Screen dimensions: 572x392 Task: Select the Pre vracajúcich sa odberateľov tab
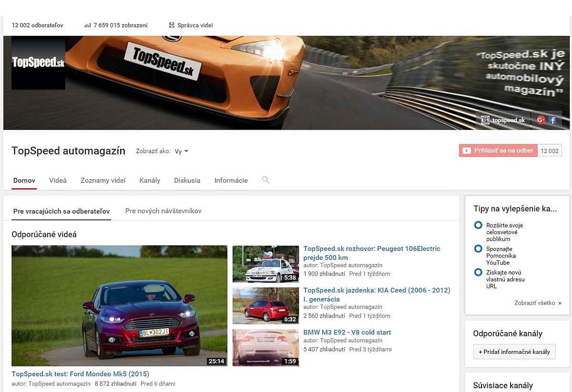click(61, 211)
